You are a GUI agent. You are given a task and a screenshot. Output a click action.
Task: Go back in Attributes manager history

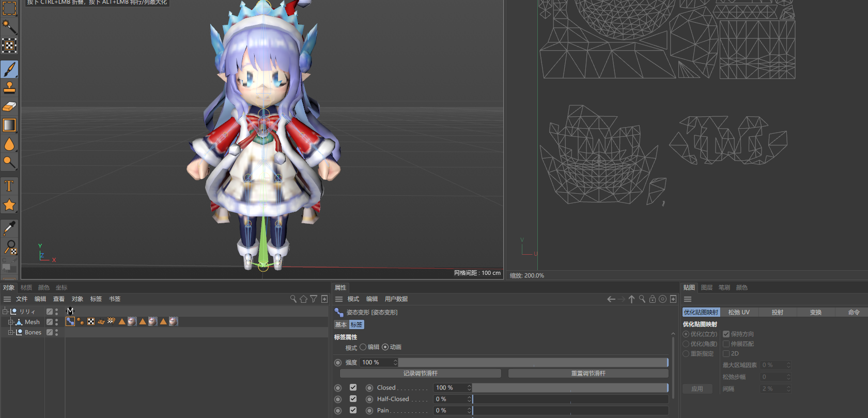[611, 299]
